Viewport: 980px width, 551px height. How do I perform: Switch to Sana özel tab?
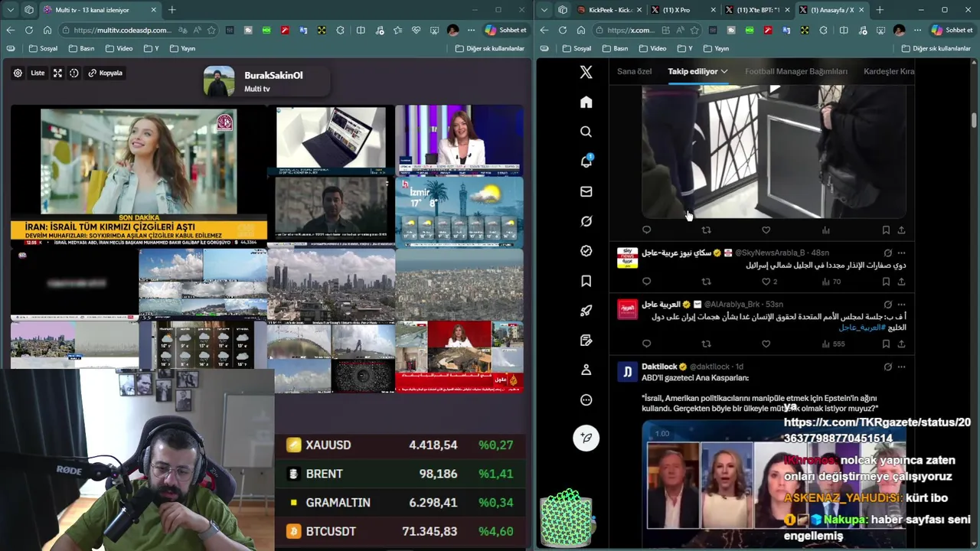pos(634,71)
